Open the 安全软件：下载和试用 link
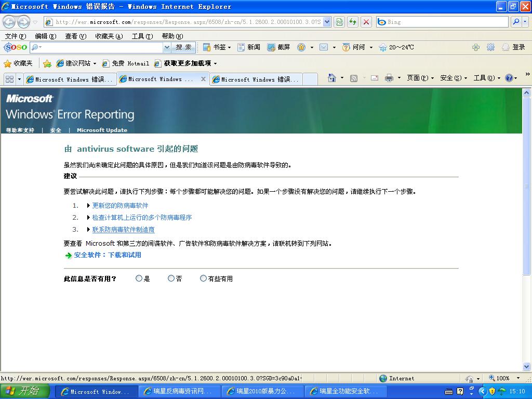The width and height of the screenshot is (532, 399). coord(107,255)
